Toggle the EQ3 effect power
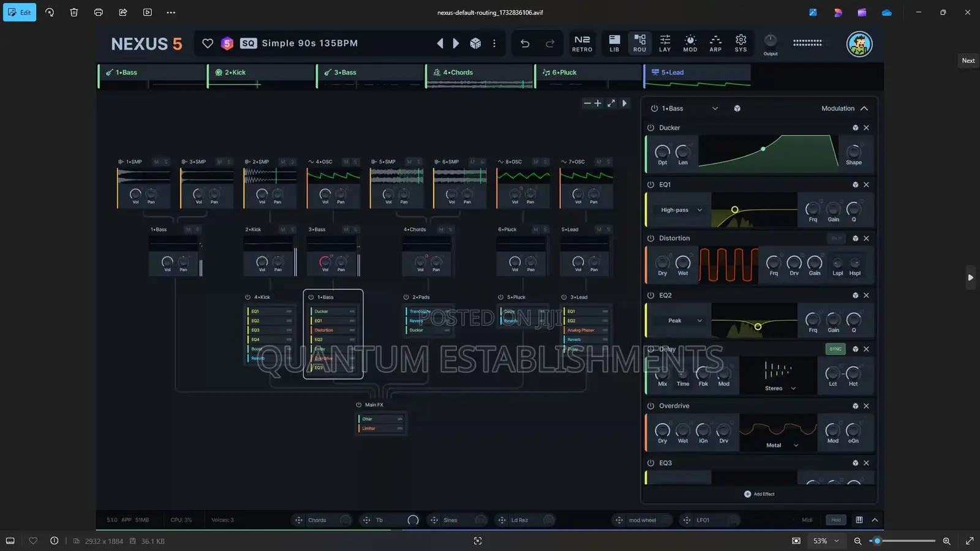 pyautogui.click(x=650, y=463)
